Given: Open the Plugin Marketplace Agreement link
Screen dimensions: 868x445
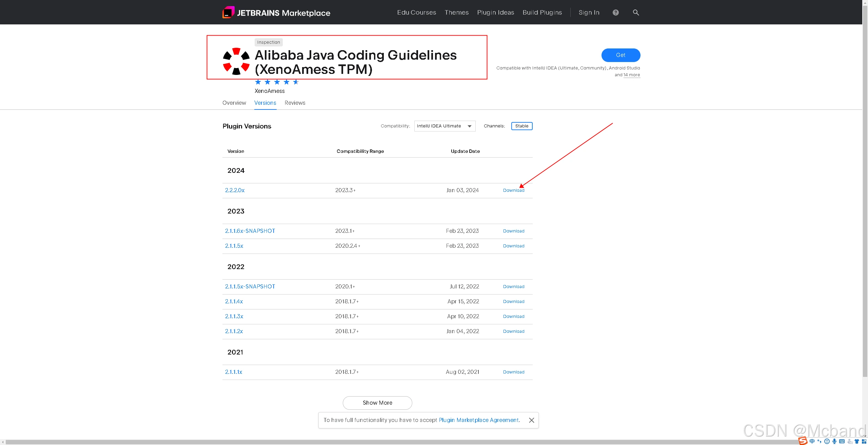Looking at the screenshot, I should point(478,420).
